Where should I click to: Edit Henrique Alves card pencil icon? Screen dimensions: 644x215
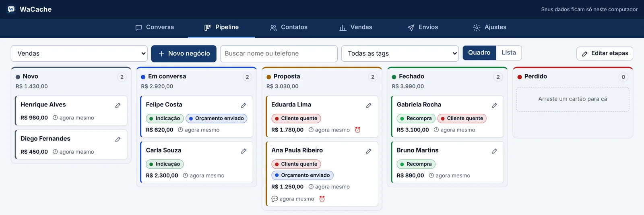point(118,105)
